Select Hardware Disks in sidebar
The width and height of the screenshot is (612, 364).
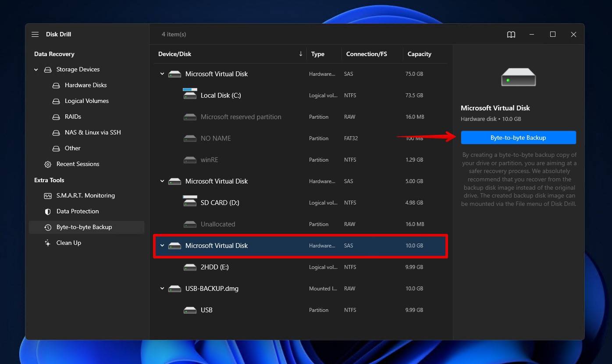pos(85,85)
